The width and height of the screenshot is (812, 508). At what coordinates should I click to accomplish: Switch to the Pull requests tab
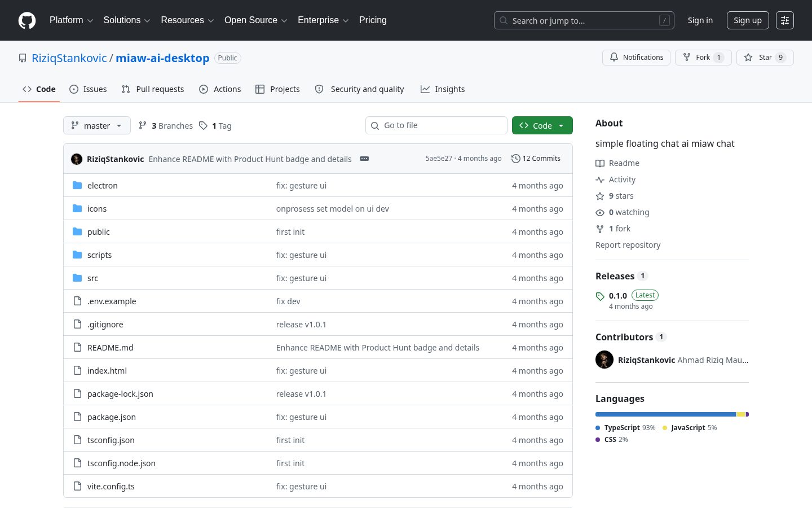pos(153,89)
